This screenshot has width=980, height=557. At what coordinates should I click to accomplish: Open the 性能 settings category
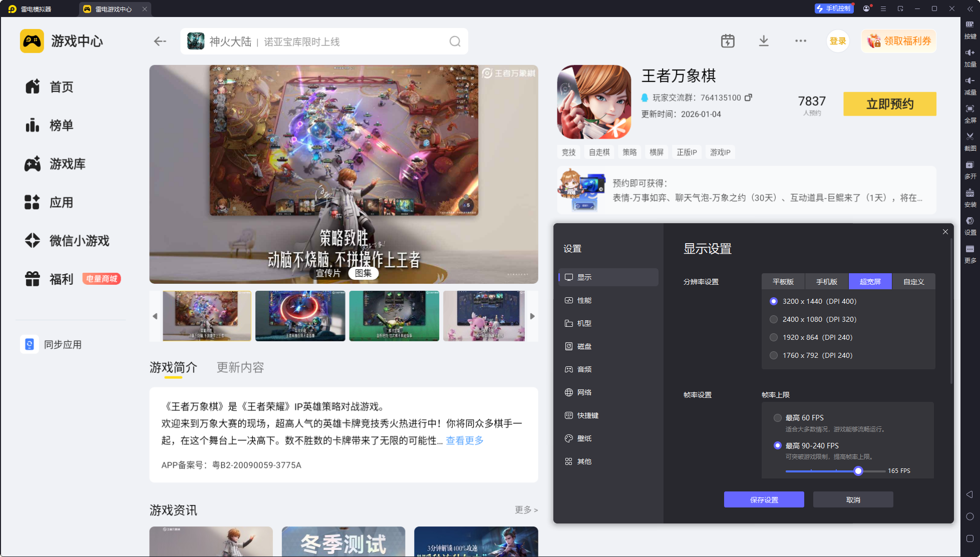tap(584, 300)
